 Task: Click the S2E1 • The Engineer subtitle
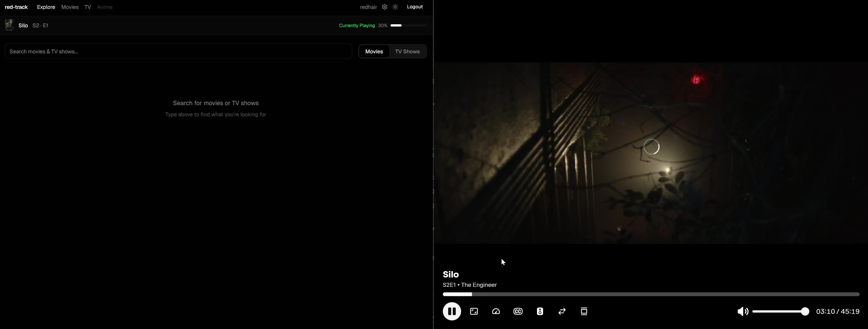click(470, 285)
